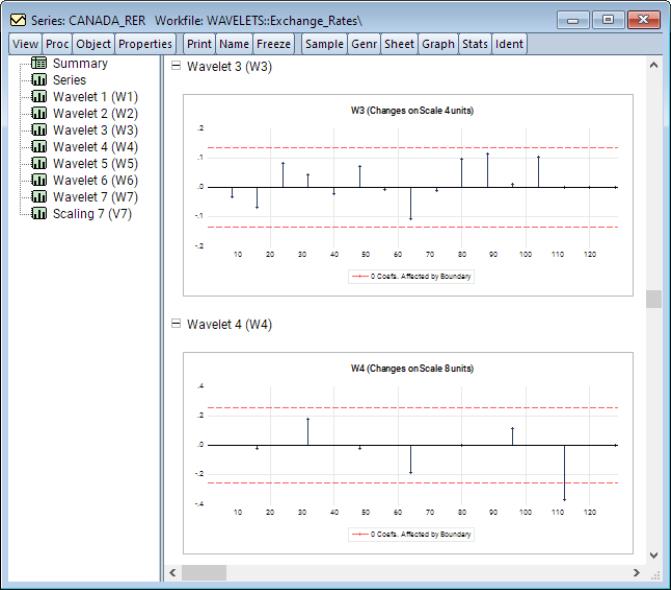671x590 pixels.
Task: Click the Wavelet 1 (W1) graph icon
Action: point(41,97)
